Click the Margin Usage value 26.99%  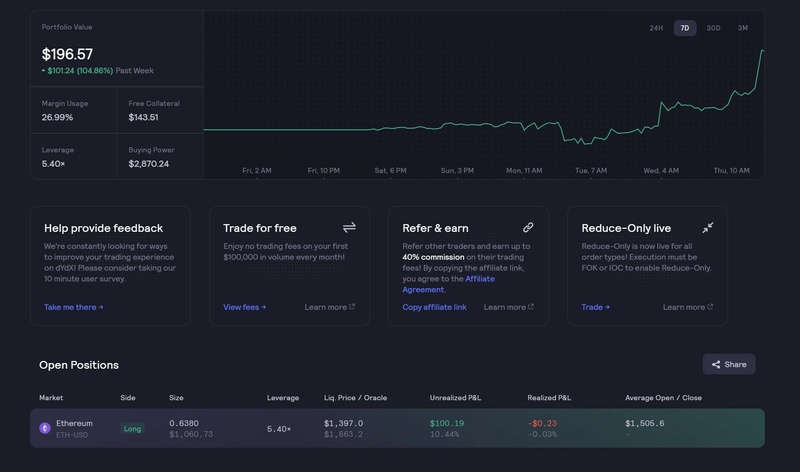tap(57, 117)
